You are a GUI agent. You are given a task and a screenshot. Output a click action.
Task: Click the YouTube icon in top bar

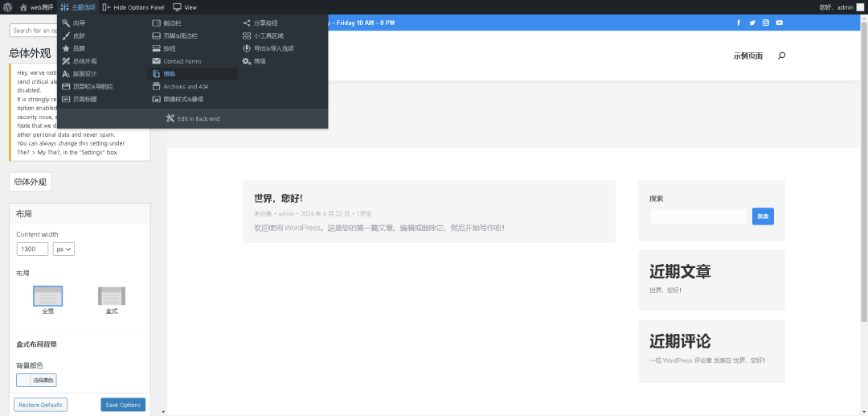point(780,23)
